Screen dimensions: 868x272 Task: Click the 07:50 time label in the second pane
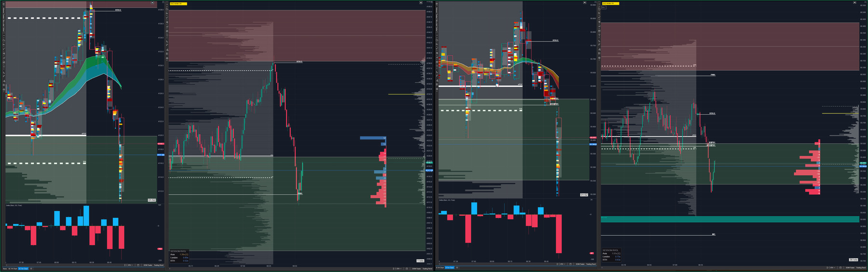(x=243, y=266)
